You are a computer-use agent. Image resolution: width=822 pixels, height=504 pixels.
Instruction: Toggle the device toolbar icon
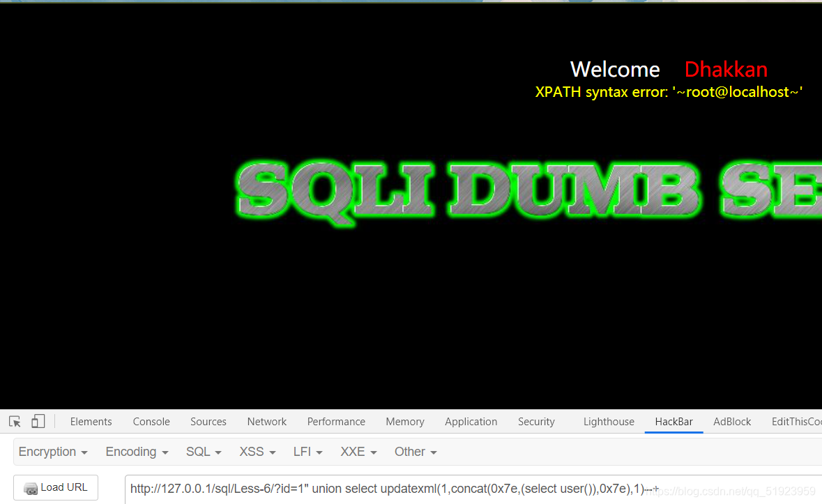point(38,421)
